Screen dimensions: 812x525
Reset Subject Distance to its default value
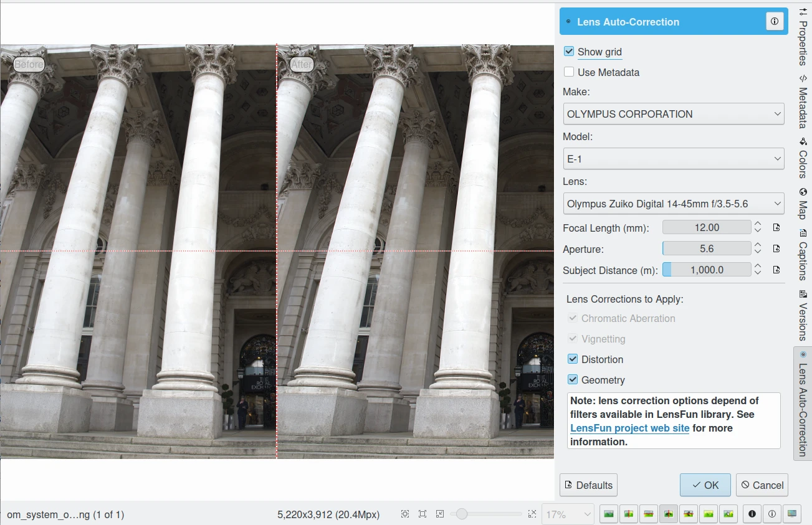click(776, 270)
